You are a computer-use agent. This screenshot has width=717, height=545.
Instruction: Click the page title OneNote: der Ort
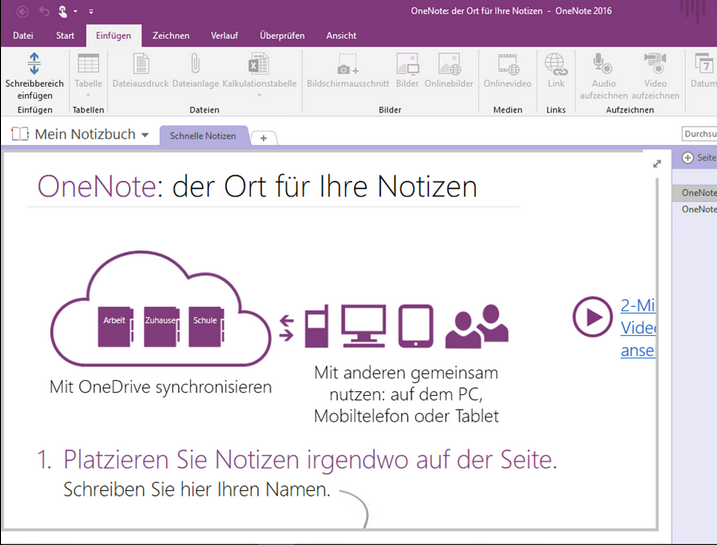point(257,187)
